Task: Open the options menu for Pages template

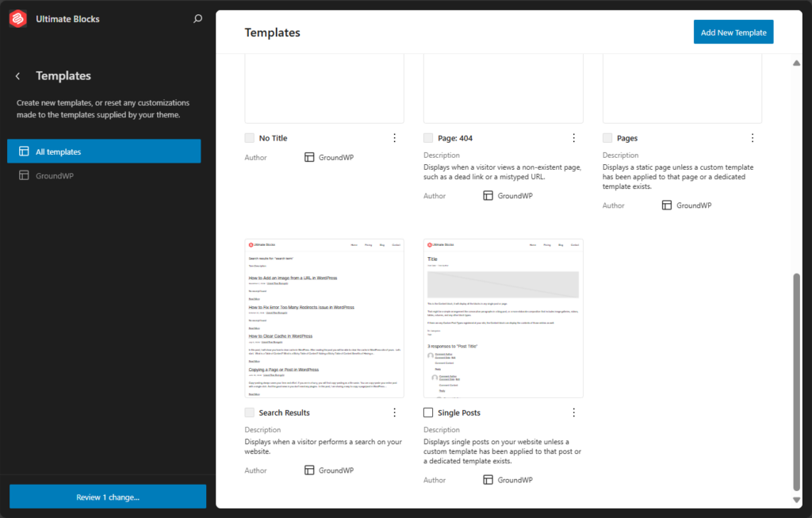Action: tap(753, 137)
